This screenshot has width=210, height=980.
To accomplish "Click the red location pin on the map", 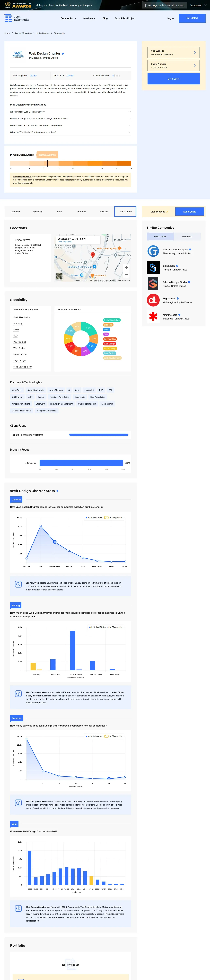I will click(x=93, y=255).
